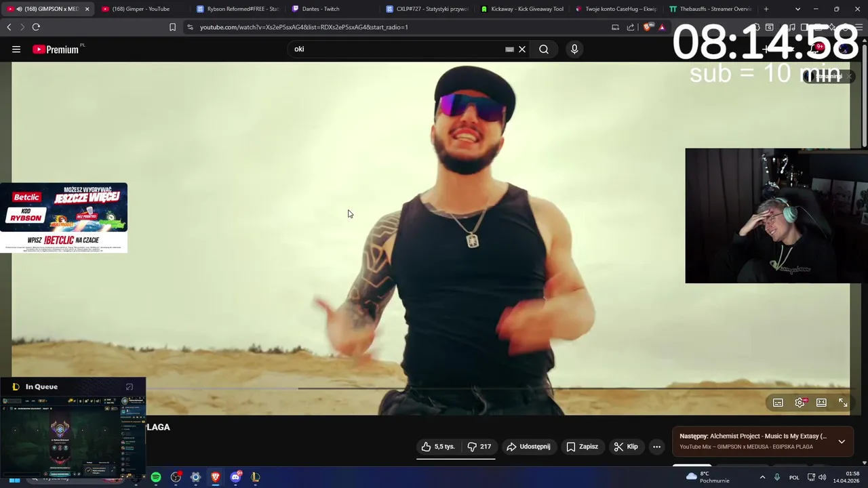The width and height of the screenshot is (868, 488).
Task: Go back with browser back arrow
Action: click(9, 27)
